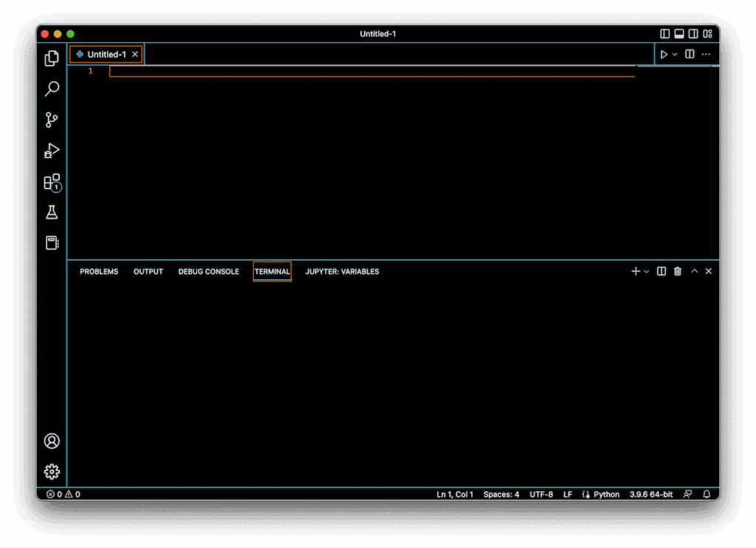Click the notifications bell in status bar
The height and width of the screenshot is (548, 756).
coord(707,495)
